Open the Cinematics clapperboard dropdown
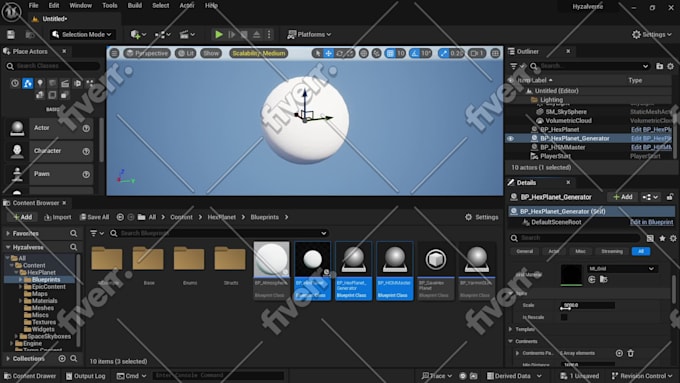 (x=187, y=34)
